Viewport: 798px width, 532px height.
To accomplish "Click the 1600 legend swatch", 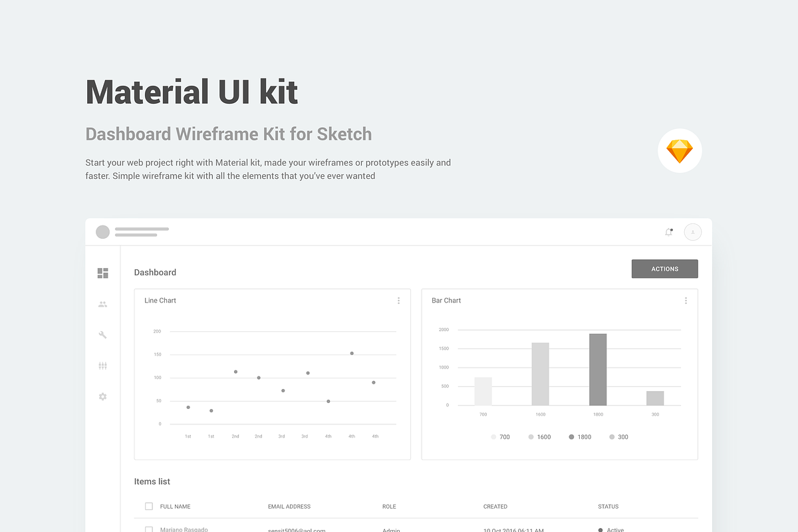I will tap(531, 437).
